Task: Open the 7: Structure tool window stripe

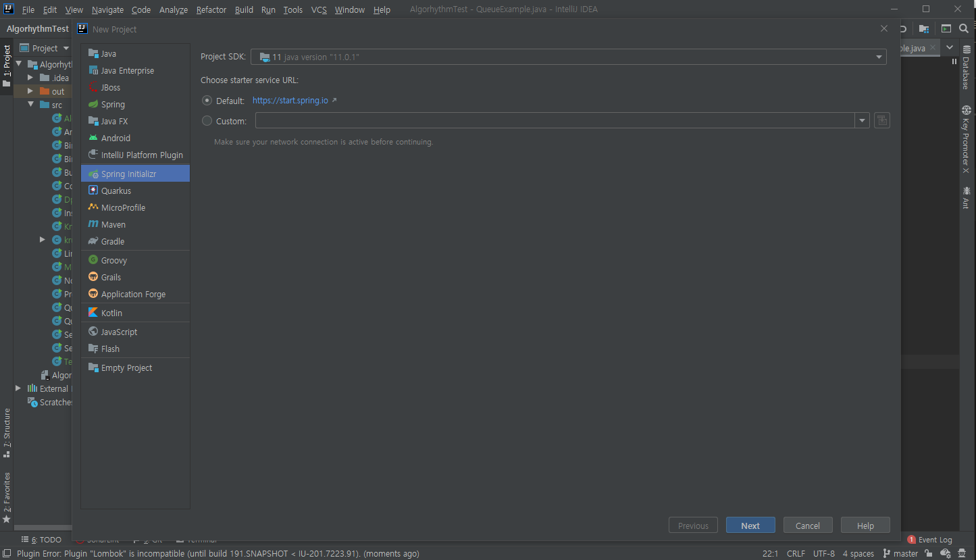Action: 7,432
